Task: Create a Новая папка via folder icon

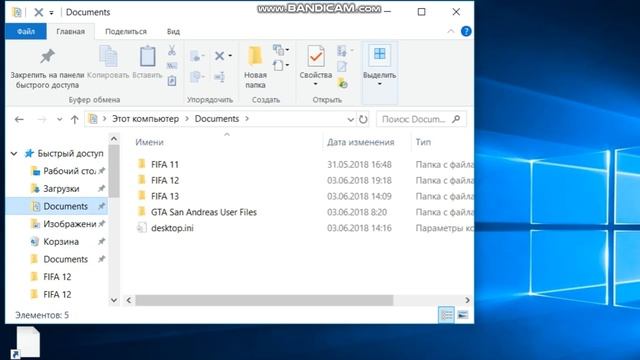Action: (255, 56)
